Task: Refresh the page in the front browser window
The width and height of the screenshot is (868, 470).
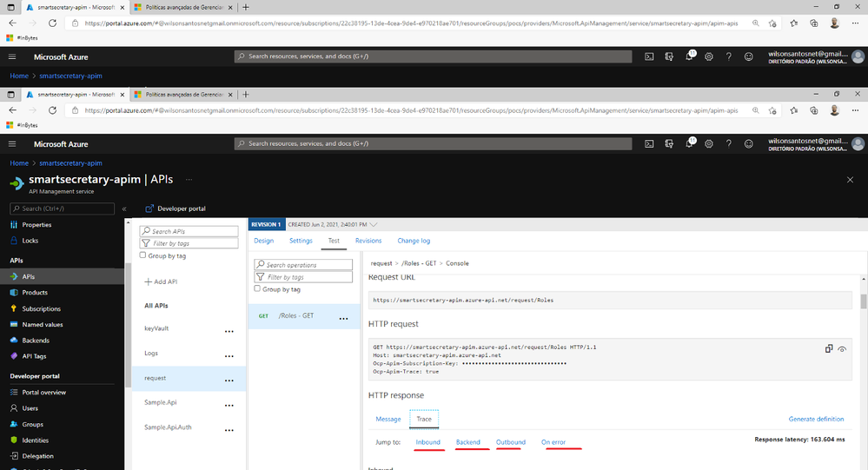Action: coord(52,110)
